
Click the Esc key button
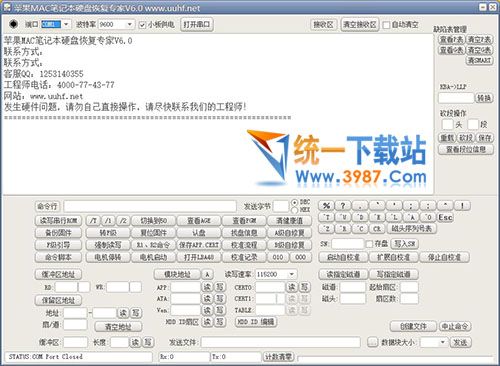(x=445, y=217)
